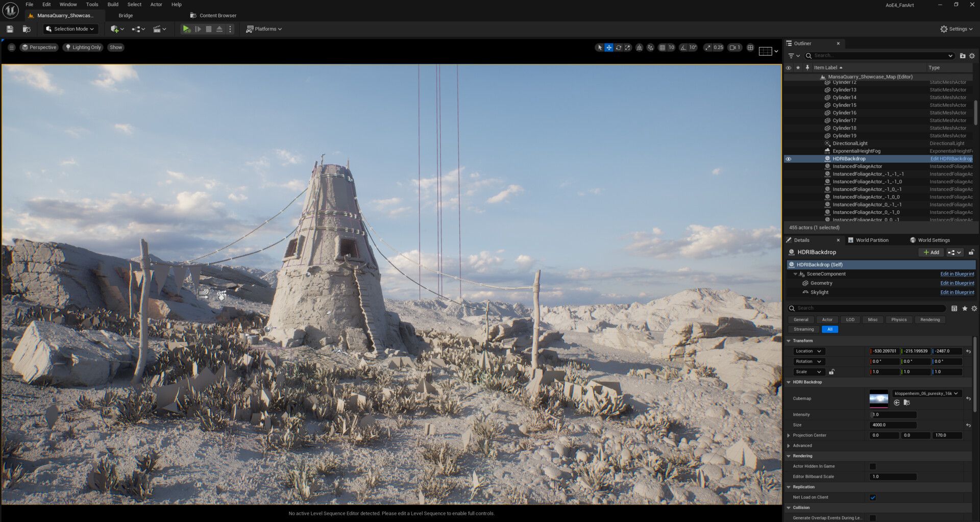The image size is (980, 522).
Task: Toggle Actor Hidden In Game checkbox
Action: pyautogui.click(x=873, y=466)
